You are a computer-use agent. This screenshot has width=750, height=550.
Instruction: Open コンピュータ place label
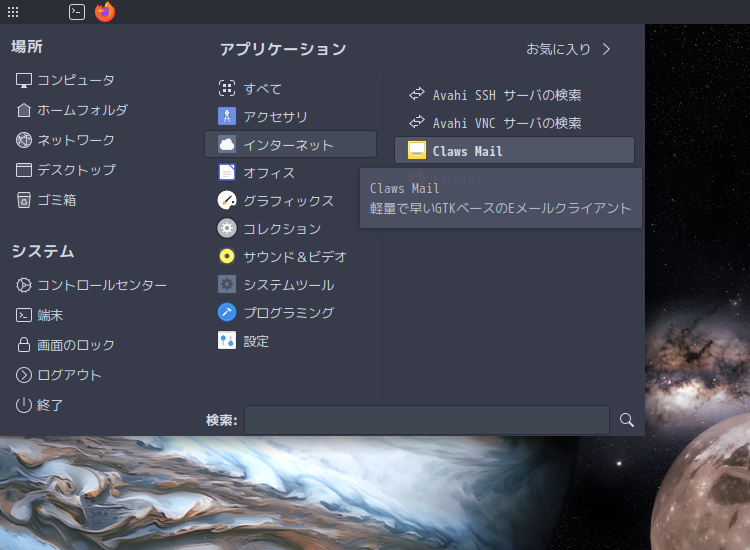(76, 80)
